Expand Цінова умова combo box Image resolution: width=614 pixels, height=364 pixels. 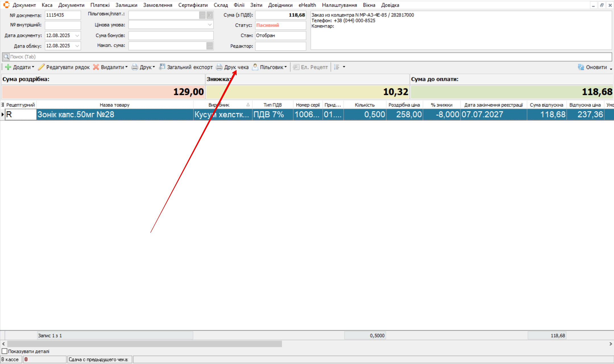(x=210, y=25)
